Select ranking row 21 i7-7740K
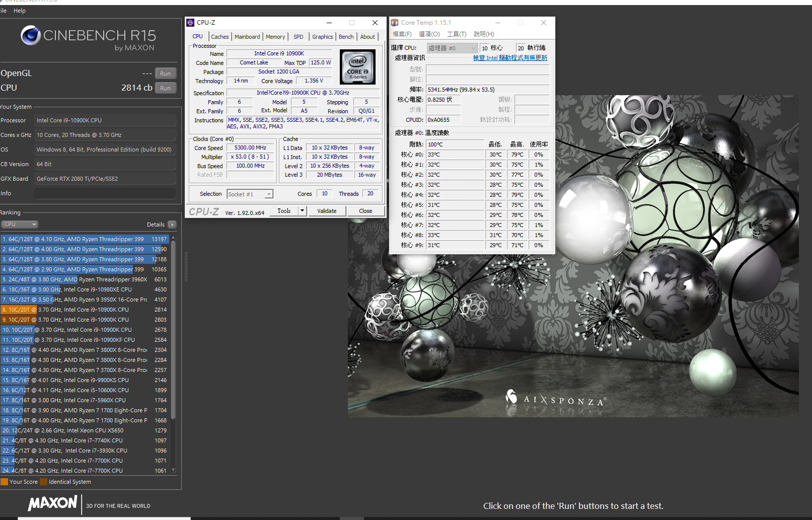Image resolution: width=812 pixels, height=520 pixels. (85, 440)
